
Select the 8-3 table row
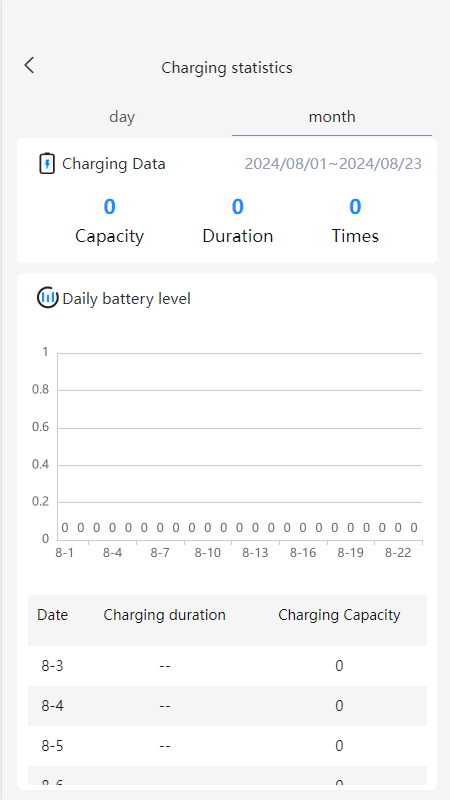228,666
